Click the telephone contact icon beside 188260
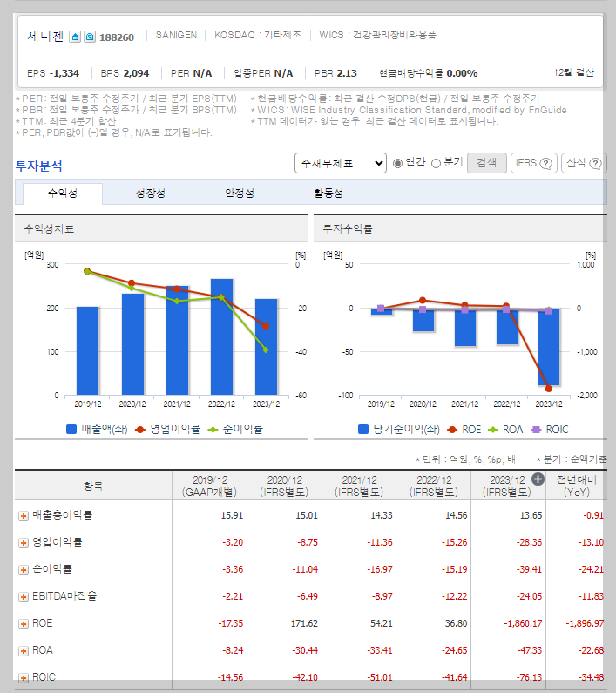The width and height of the screenshot is (616, 693). 90,37
